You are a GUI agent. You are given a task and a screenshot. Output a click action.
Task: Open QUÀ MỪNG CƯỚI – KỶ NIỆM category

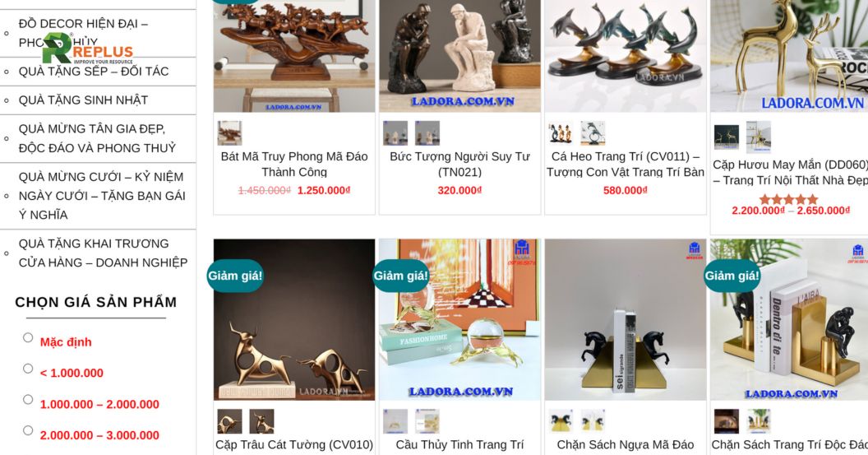(102, 196)
